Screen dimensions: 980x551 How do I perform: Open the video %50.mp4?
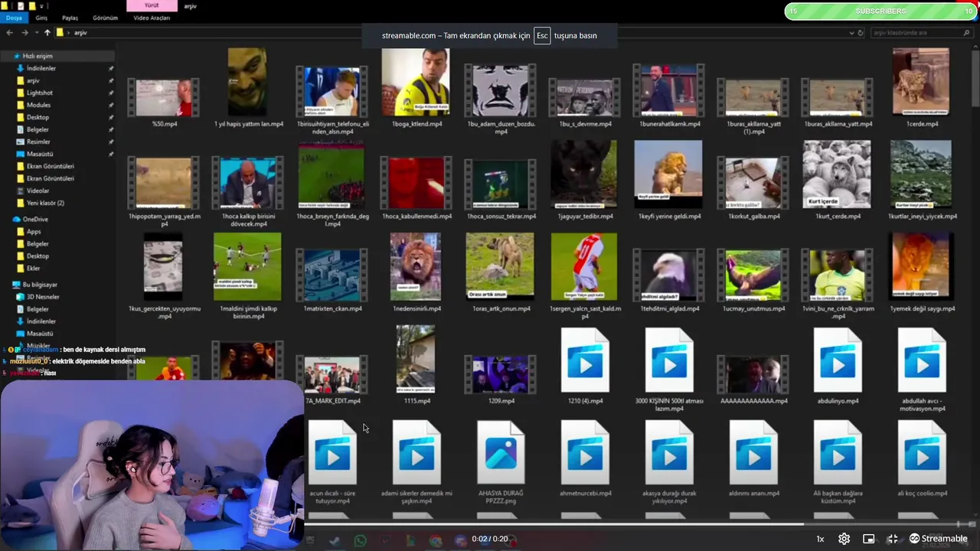point(163,97)
